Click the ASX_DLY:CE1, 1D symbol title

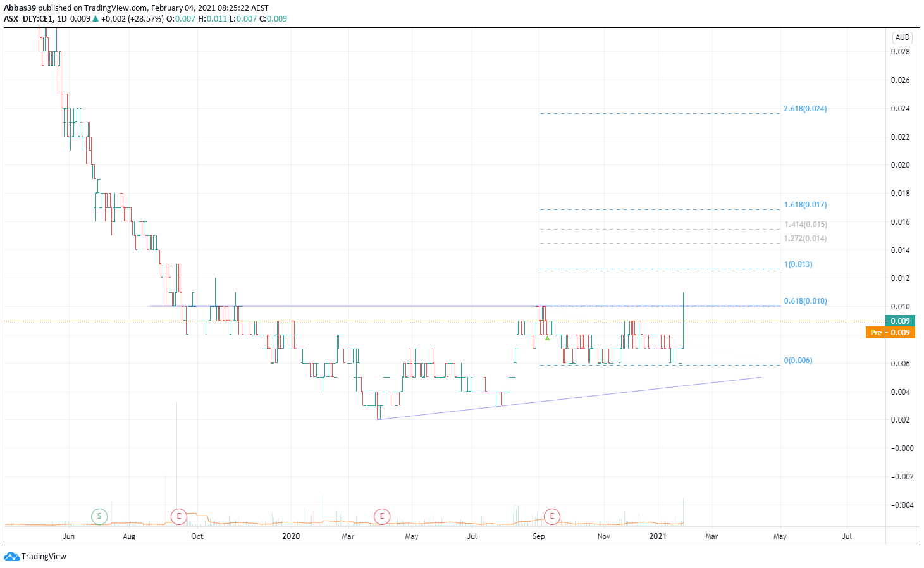(x=35, y=18)
